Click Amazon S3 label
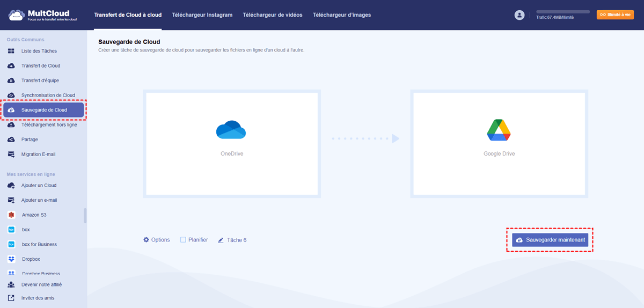This screenshot has width=644, height=308. click(34, 215)
